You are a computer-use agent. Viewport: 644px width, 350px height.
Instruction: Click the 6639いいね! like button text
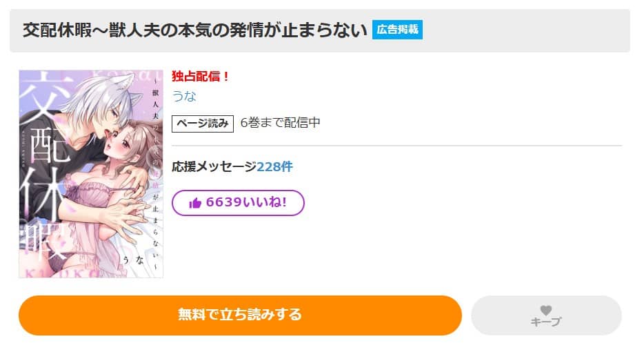(246, 202)
